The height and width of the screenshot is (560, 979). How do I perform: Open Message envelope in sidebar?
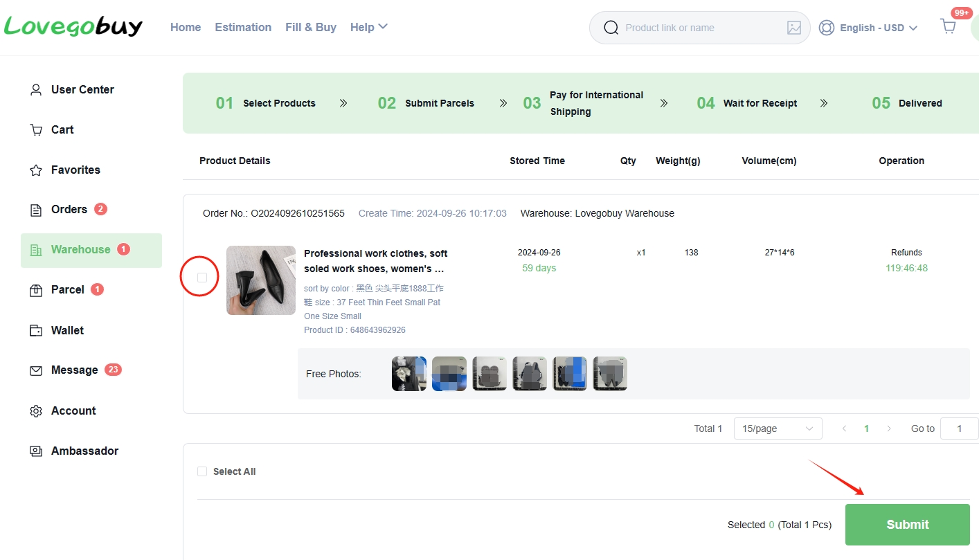click(x=36, y=370)
